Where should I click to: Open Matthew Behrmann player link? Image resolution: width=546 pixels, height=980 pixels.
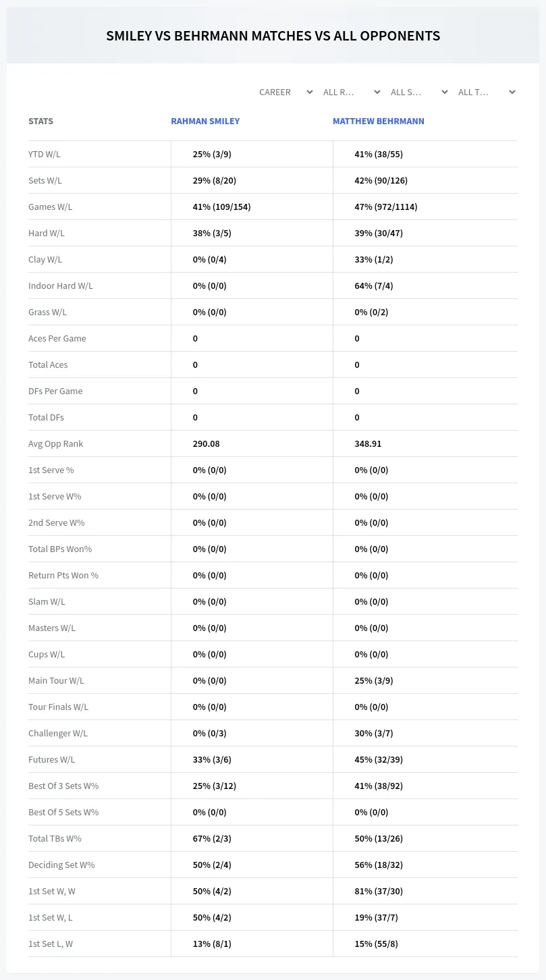[x=379, y=121]
